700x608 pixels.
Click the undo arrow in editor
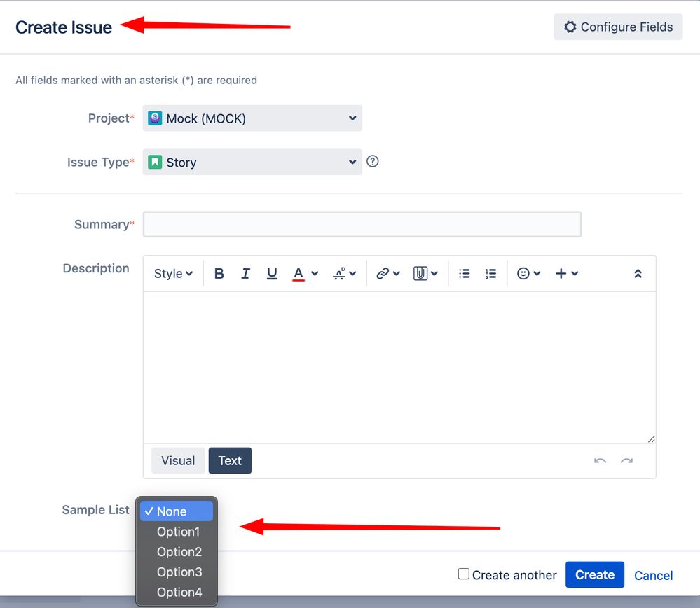(x=600, y=461)
